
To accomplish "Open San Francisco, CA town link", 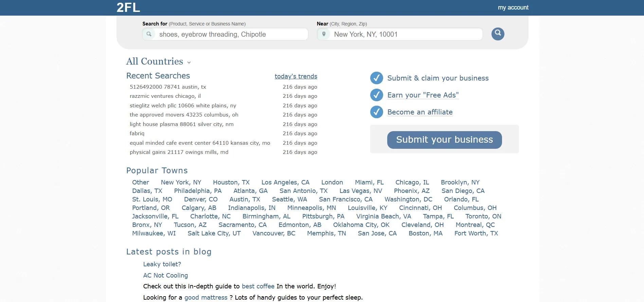I will tap(346, 199).
